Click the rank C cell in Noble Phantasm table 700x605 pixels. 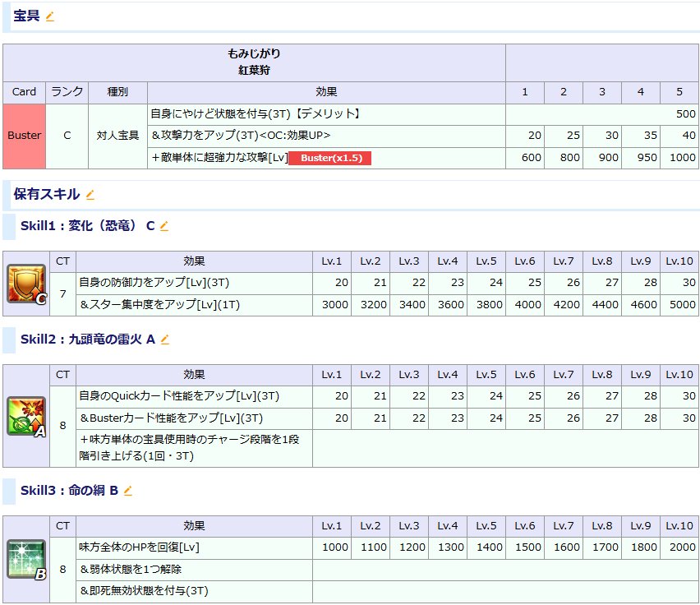pos(67,136)
